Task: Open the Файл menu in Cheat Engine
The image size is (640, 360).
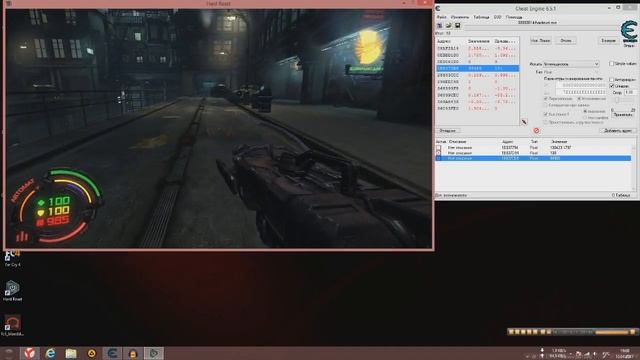Action: (441, 17)
